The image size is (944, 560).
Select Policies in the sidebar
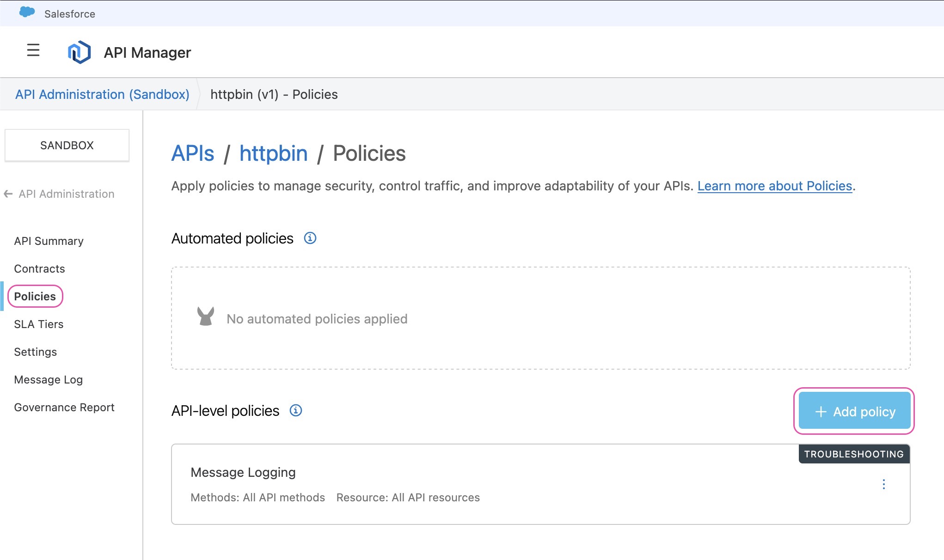click(35, 296)
